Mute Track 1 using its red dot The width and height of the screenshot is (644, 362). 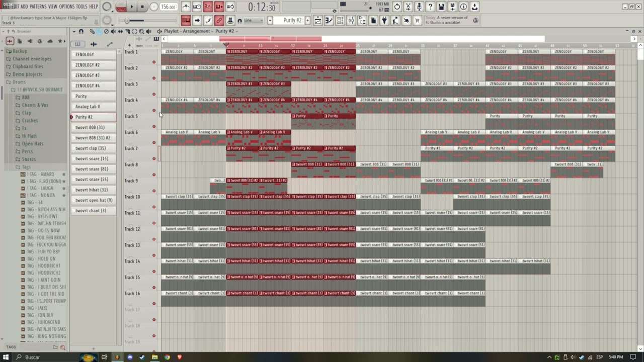[154, 62]
